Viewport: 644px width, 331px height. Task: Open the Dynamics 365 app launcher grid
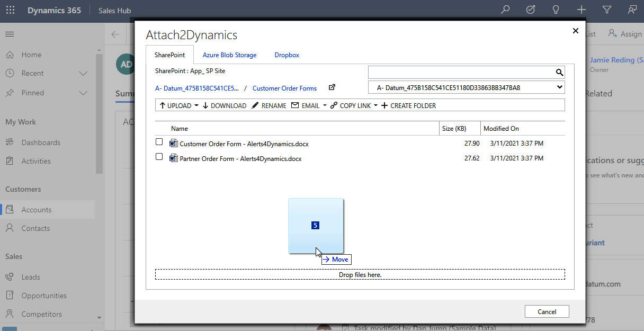click(x=10, y=10)
